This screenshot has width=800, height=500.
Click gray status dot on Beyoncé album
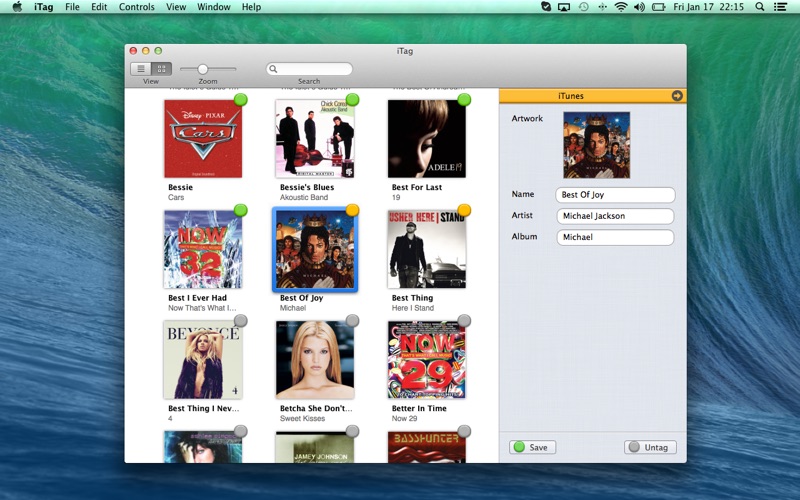pyautogui.click(x=240, y=321)
